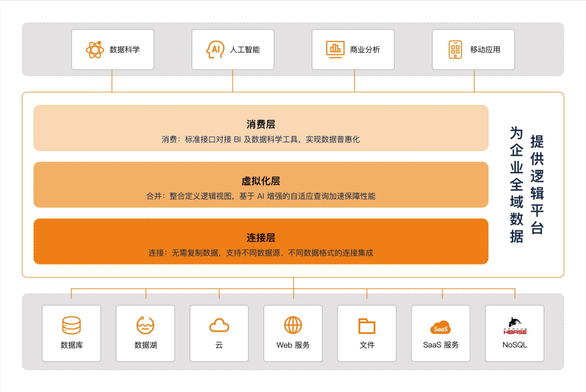This screenshot has width=586, height=392.
Task: Select the SaaS 服务 cloud logo
Action: (x=441, y=327)
